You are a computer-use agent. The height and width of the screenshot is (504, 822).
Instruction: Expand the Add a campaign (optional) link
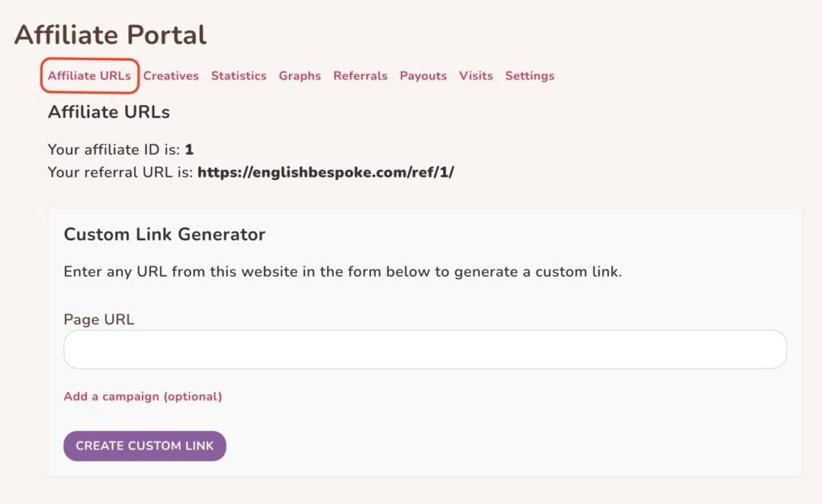[143, 396]
